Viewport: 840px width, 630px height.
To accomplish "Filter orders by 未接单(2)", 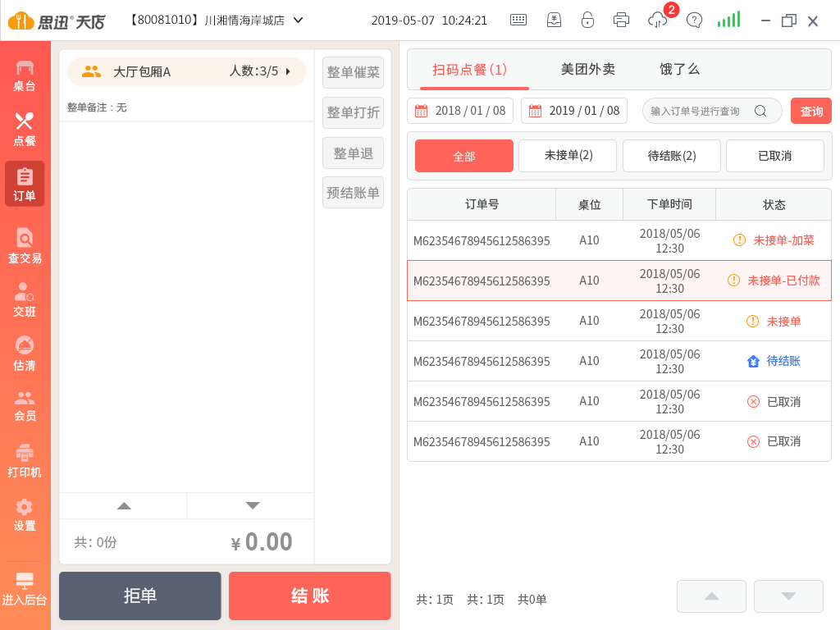I will (568, 156).
